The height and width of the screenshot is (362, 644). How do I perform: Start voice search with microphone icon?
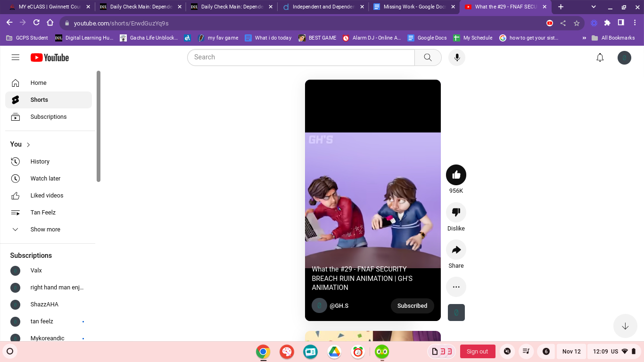coord(456,58)
